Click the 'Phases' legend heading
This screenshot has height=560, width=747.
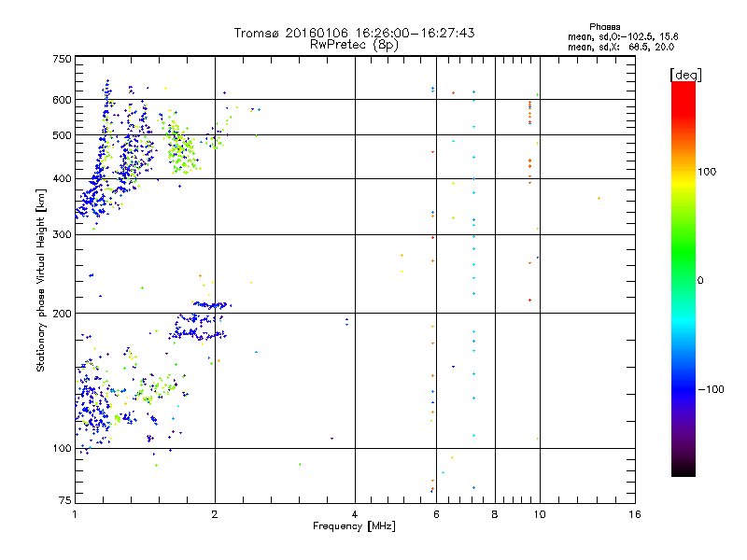click(x=604, y=27)
